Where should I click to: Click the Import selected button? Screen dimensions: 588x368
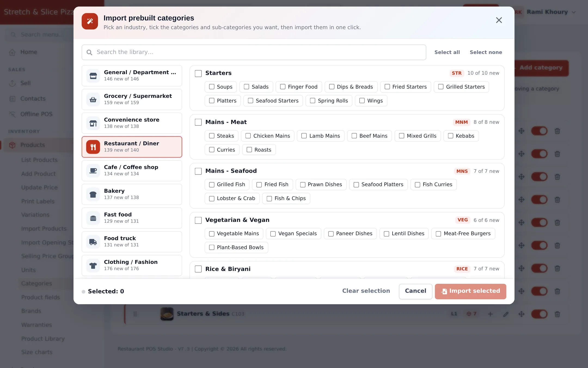tap(470, 291)
